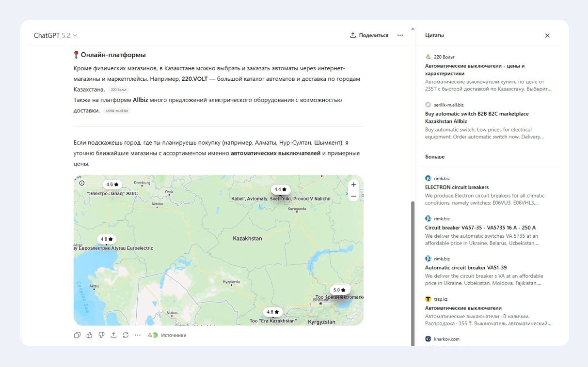The width and height of the screenshot is (588, 367).
Task: Open the ELECTRON circuit breakers citation
Action: 489,190
